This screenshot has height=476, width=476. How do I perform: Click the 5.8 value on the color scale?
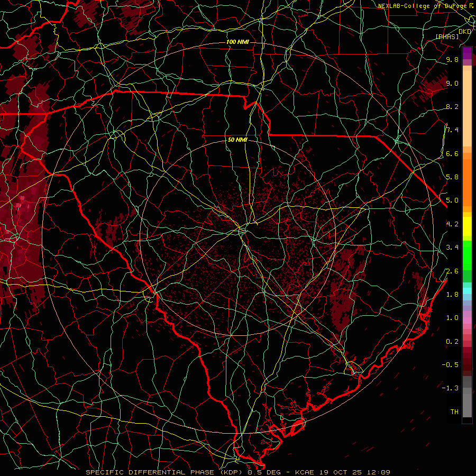click(452, 177)
